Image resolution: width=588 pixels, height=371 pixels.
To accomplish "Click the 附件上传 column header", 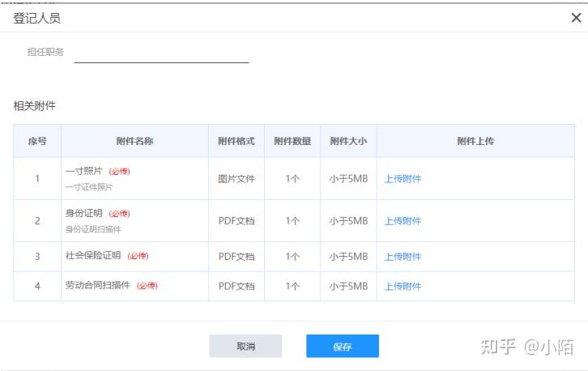I will [475, 141].
